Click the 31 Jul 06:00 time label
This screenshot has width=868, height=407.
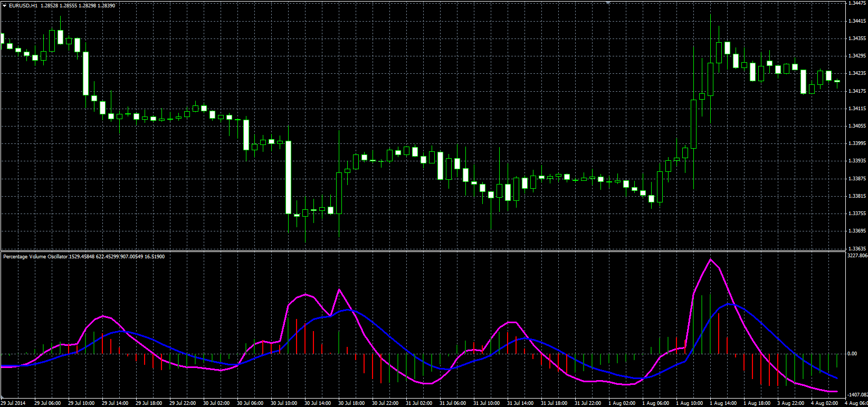(453, 403)
